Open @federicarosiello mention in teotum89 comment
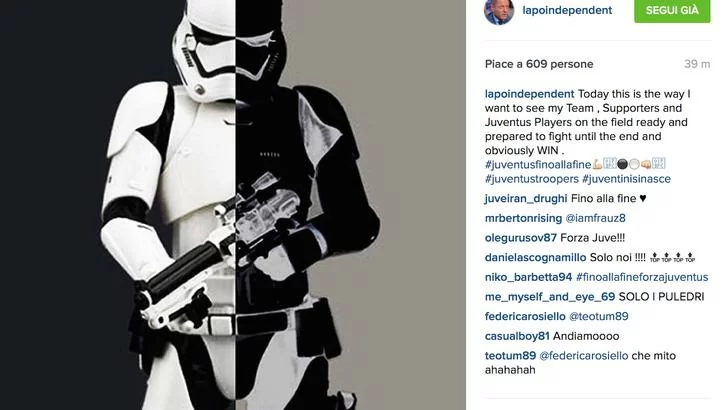This screenshot has width=728, height=410. pos(584,356)
